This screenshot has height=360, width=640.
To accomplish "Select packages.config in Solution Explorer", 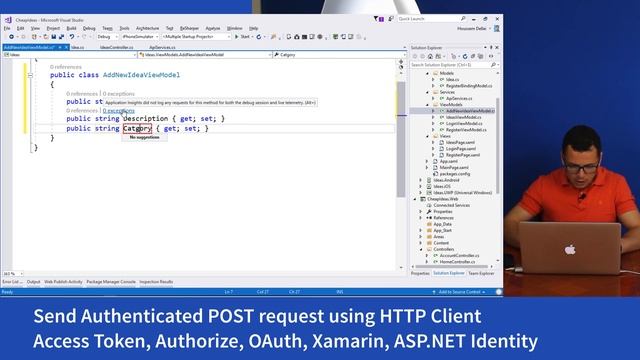I will (455, 174).
